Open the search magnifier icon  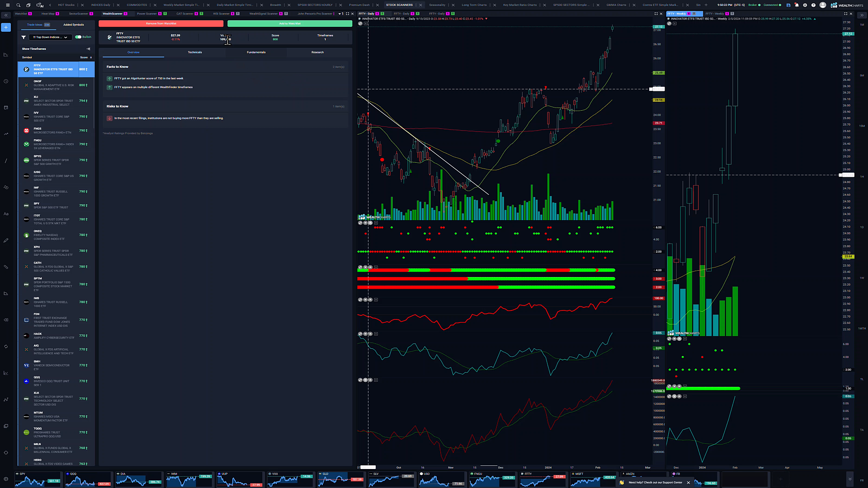(19, 5)
